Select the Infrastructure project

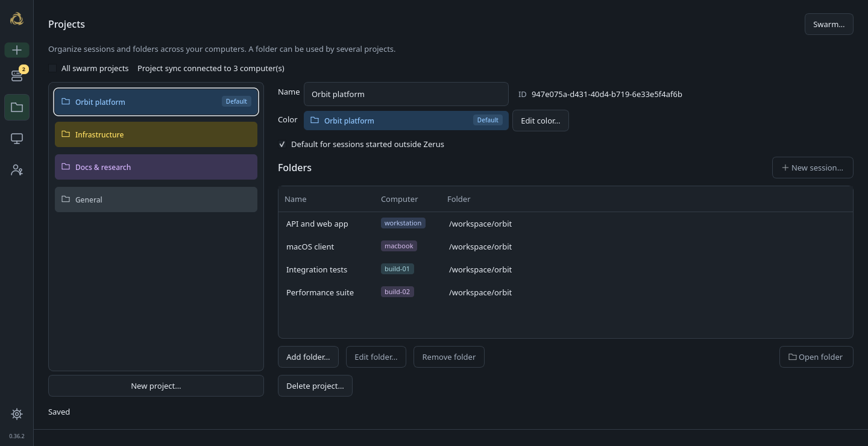point(156,134)
